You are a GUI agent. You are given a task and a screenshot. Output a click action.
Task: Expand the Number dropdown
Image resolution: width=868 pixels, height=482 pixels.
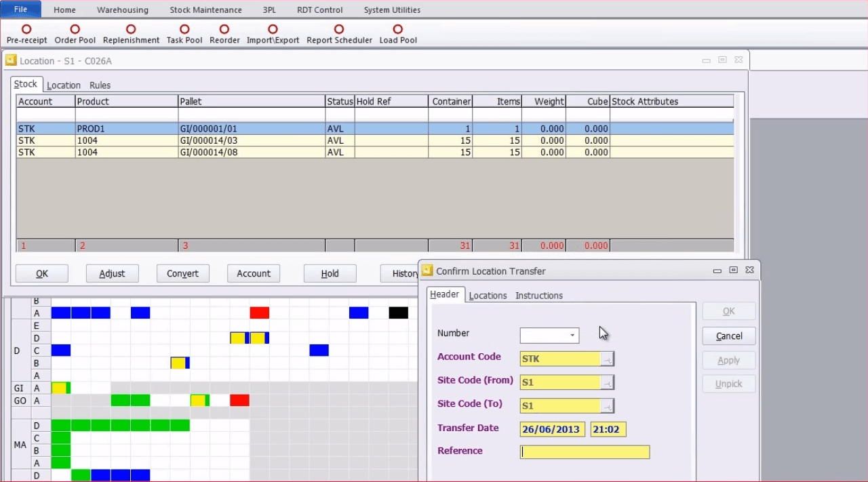pyautogui.click(x=572, y=336)
